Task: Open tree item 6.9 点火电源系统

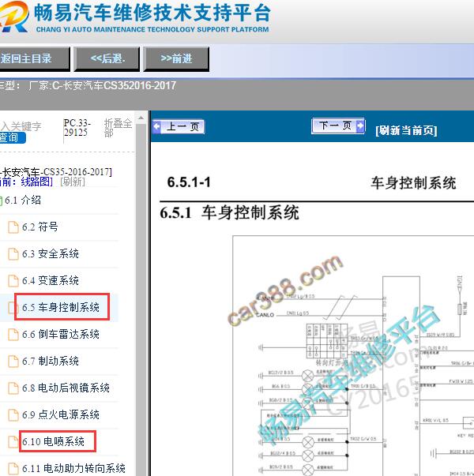Action: 61,414
